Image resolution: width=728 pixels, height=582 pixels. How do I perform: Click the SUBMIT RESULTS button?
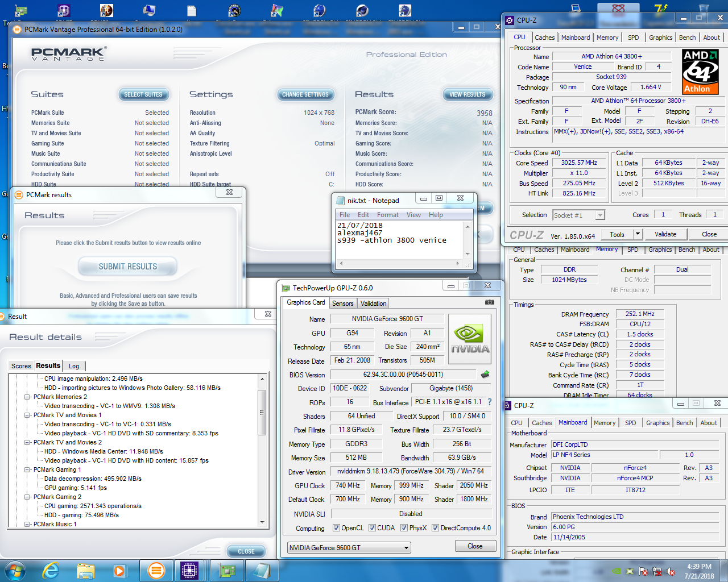coord(128,266)
